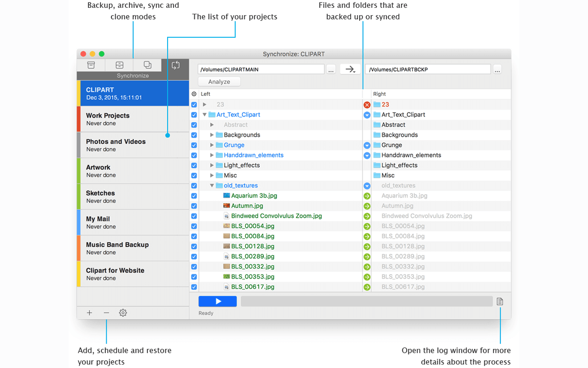Click the sync progress bar
This screenshot has width=588, height=368.
click(x=367, y=301)
